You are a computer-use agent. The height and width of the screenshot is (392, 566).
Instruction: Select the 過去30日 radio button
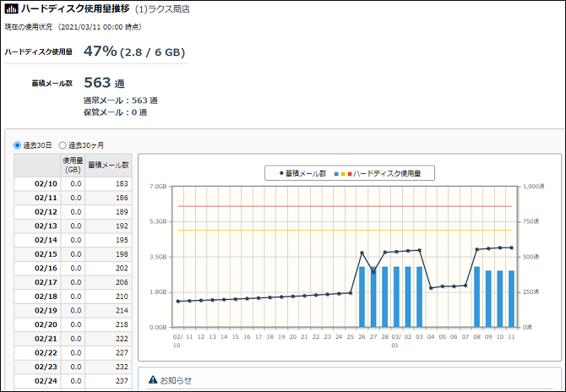tap(18, 145)
